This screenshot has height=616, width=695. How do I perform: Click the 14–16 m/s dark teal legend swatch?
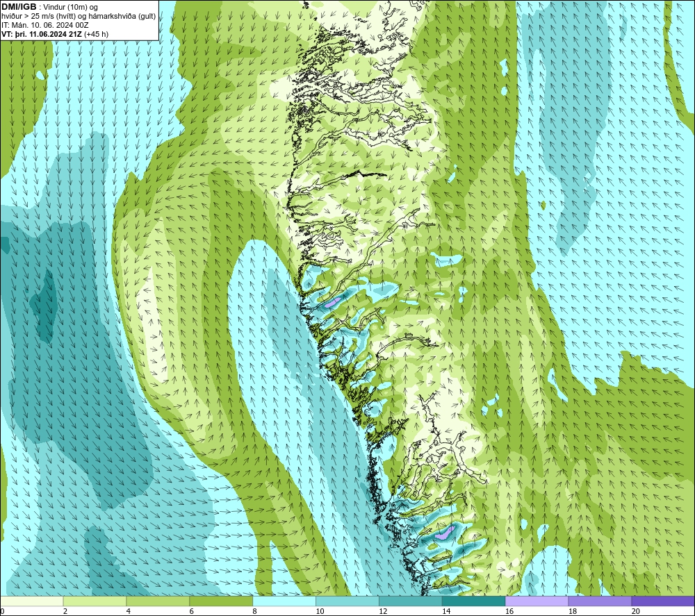point(473,601)
